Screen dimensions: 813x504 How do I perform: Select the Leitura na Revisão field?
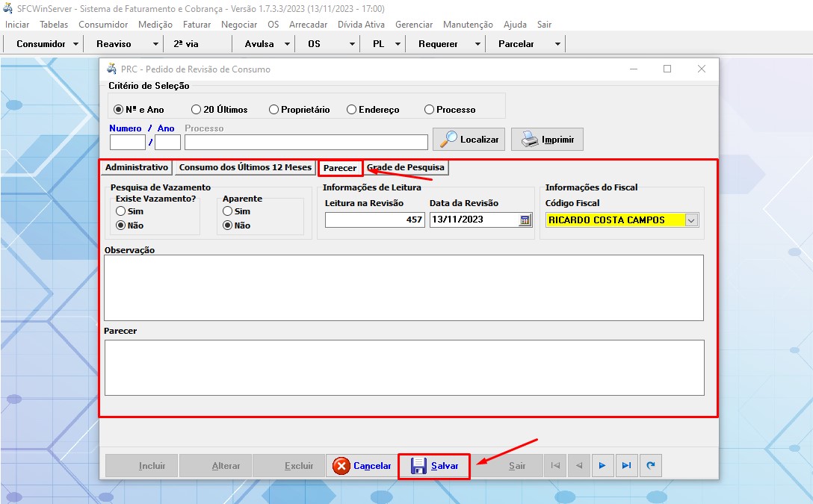[x=374, y=220]
